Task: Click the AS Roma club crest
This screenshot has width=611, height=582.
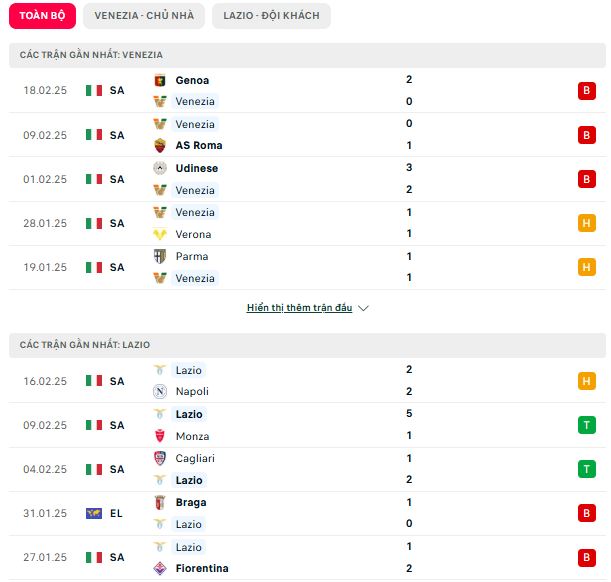Action: tap(160, 145)
